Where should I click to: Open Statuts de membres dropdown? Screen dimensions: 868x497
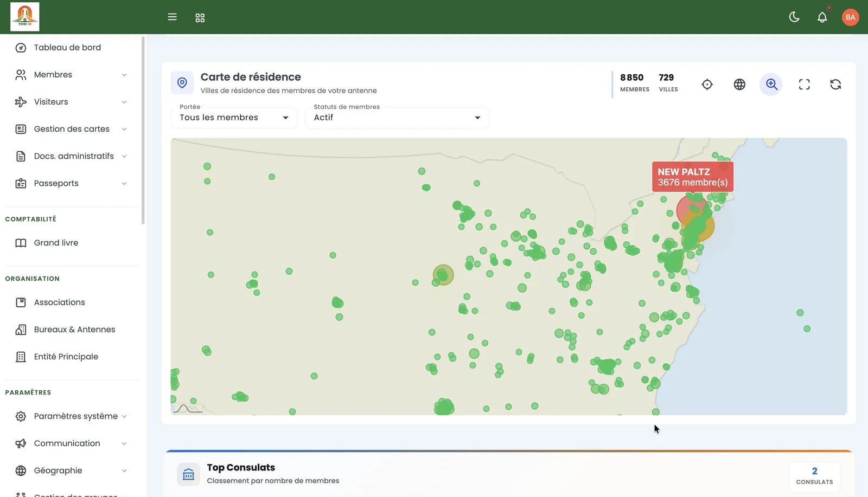click(x=397, y=118)
